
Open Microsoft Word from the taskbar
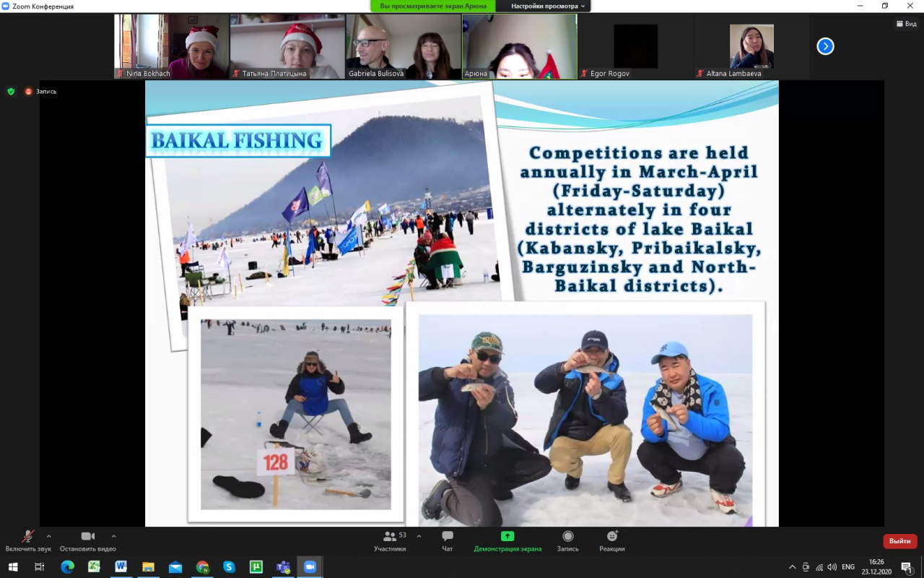121,567
